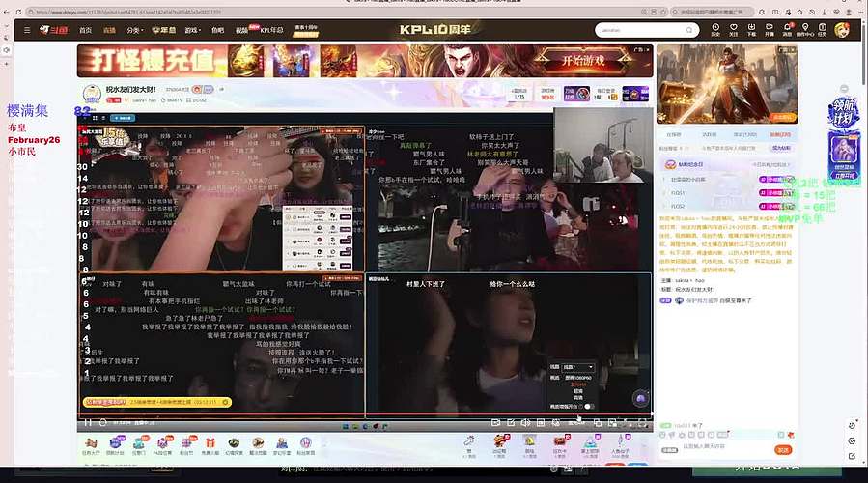Open the 任务 icon in header

click(x=823, y=30)
